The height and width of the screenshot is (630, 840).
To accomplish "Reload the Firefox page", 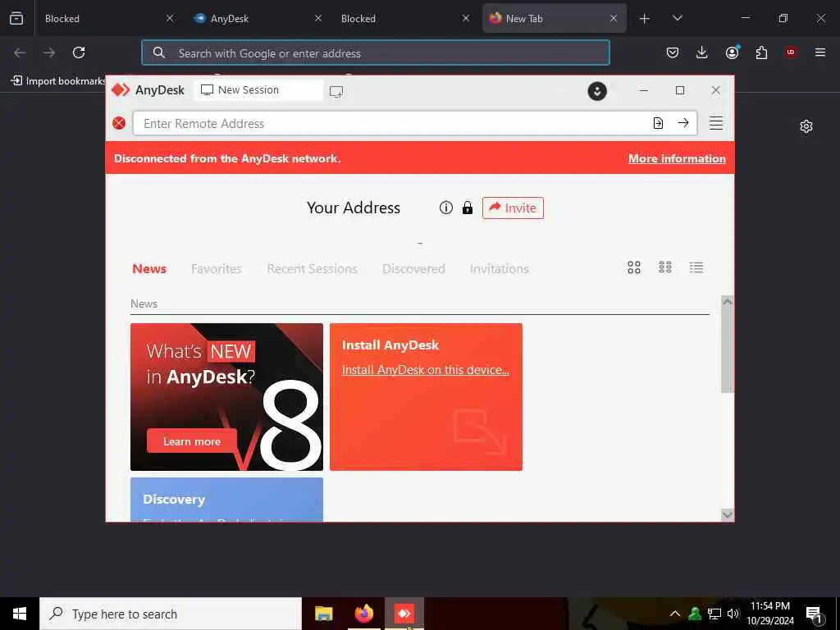I will tap(79, 52).
